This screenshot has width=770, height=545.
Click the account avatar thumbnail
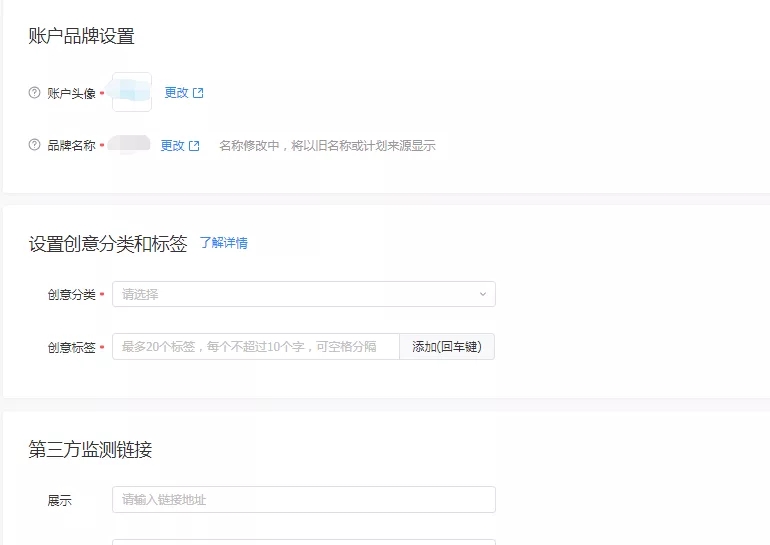pyautogui.click(x=132, y=92)
